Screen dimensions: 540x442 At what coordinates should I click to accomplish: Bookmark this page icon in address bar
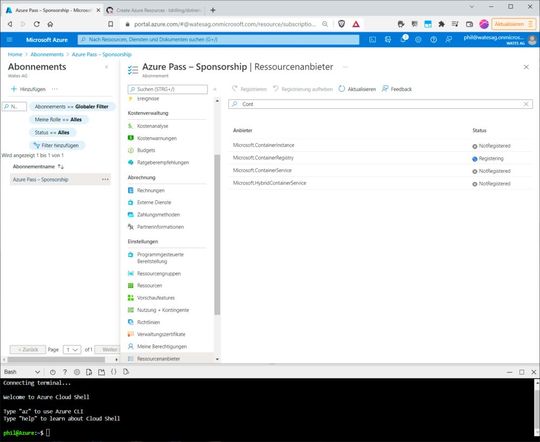coord(111,24)
